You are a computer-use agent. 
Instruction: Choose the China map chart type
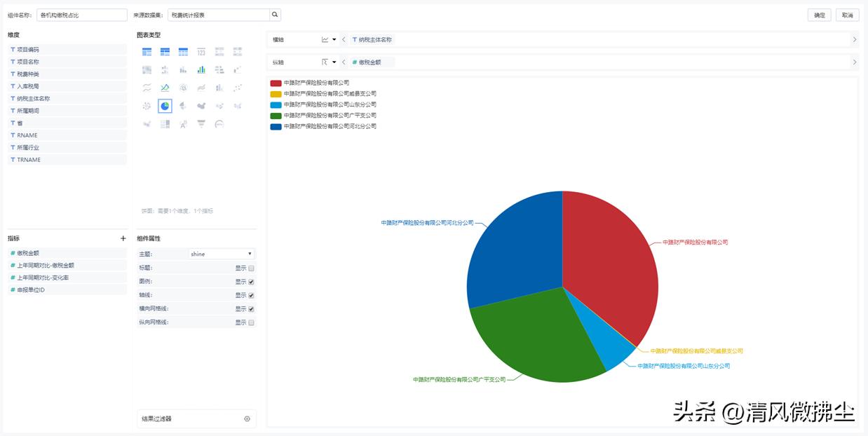click(201, 106)
